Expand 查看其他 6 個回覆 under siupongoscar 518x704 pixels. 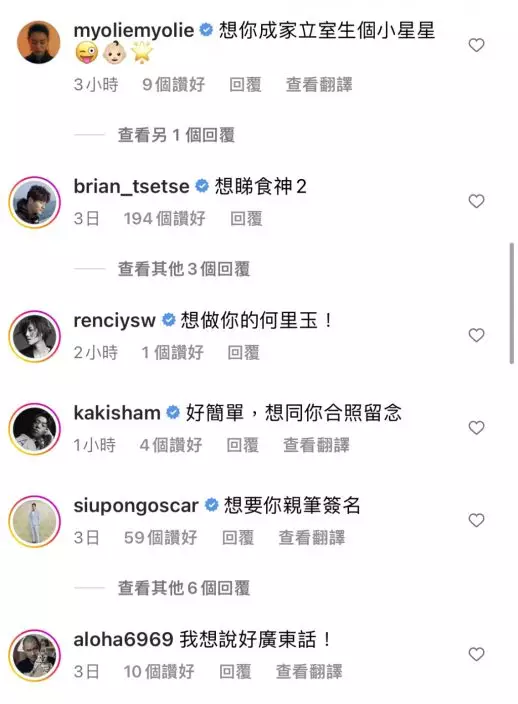tap(184, 588)
